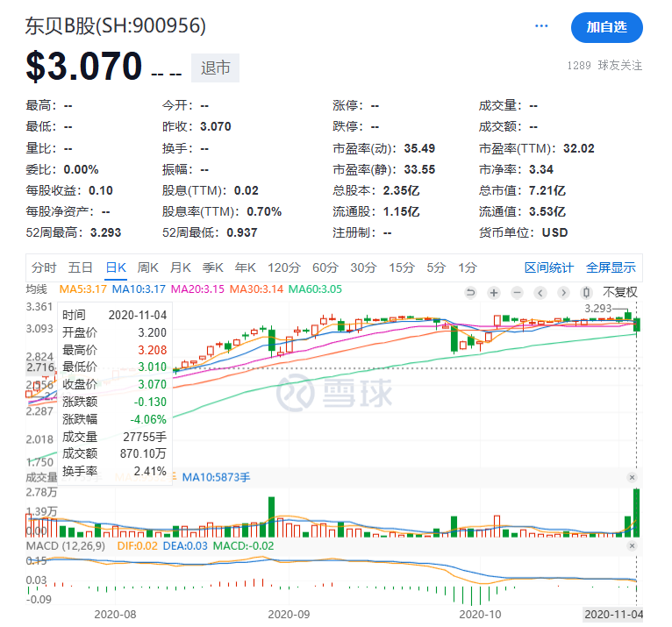Image resolution: width=672 pixels, height=627 pixels.
Task: Click the 总市值 value 7.21亿
Action: click(x=547, y=190)
